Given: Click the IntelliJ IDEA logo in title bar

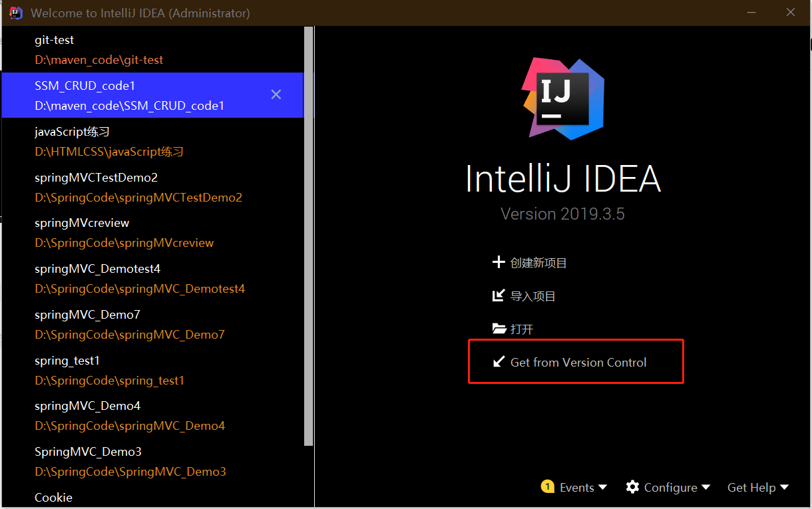Looking at the screenshot, I should (16, 13).
